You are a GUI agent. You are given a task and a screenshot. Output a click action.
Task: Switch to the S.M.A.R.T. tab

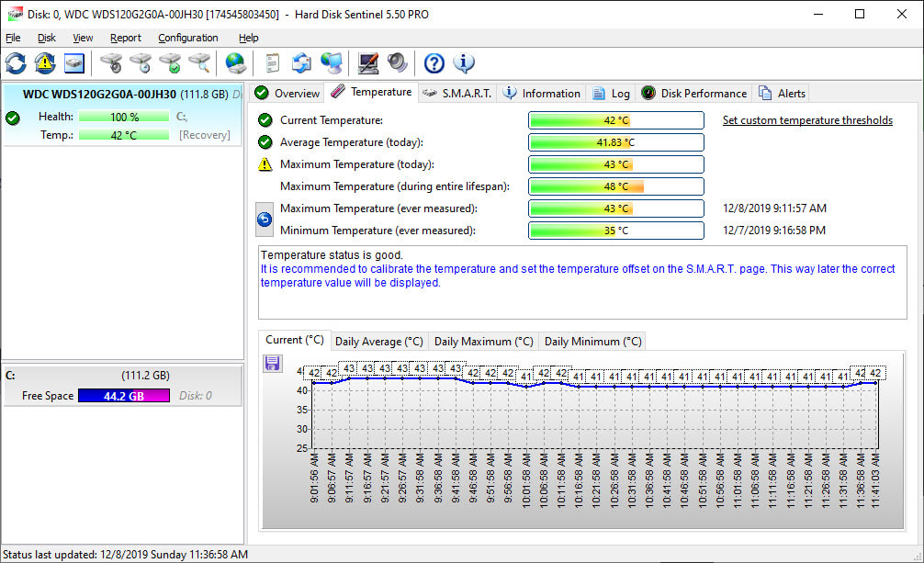tap(457, 93)
